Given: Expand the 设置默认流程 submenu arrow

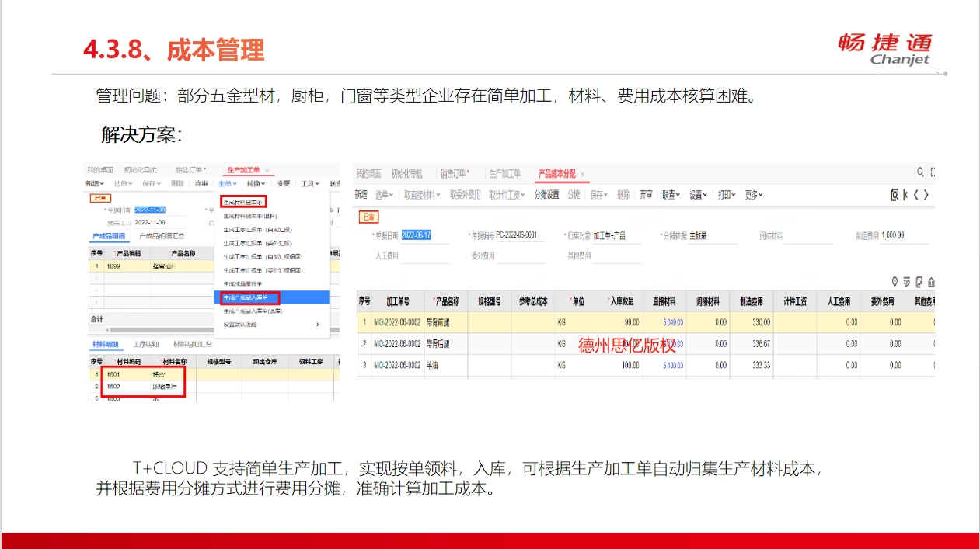Looking at the screenshot, I should (317, 325).
